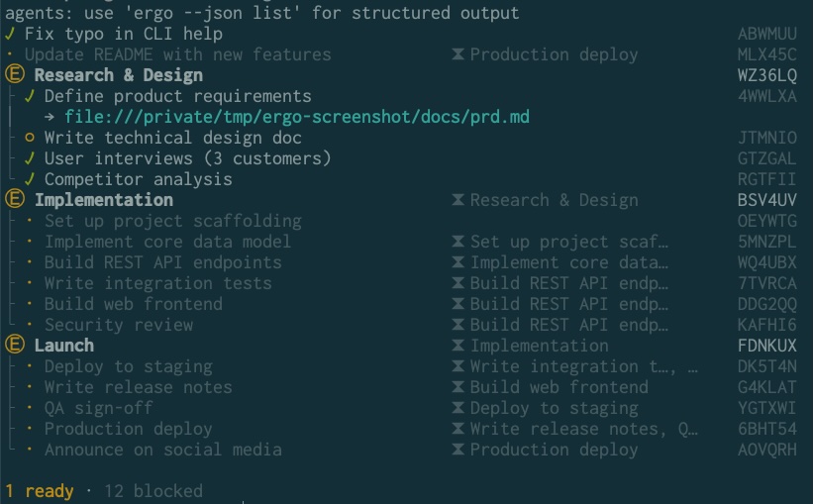The width and height of the screenshot is (813, 504).
Task: Click the checkmark beside Competitor analysis
Action: click(30, 179)
